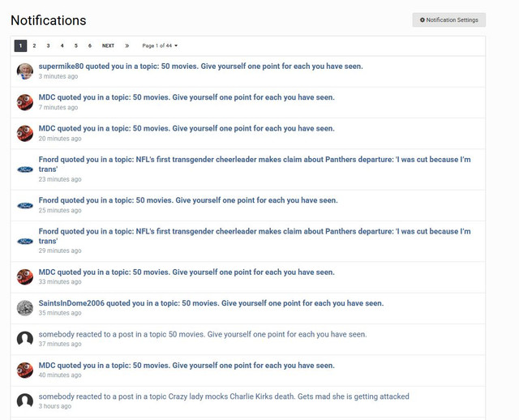
Task: Click anonymous avatar in 37 minutes ago row
Action: [25, 339]
